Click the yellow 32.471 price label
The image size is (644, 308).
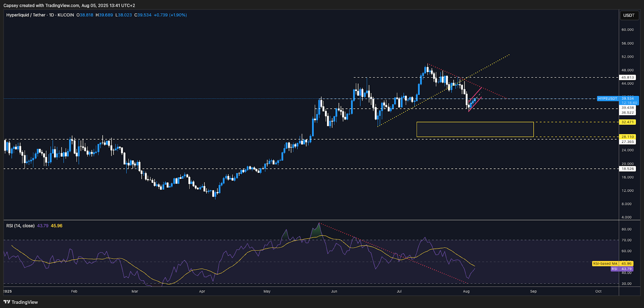coord(627,122)
